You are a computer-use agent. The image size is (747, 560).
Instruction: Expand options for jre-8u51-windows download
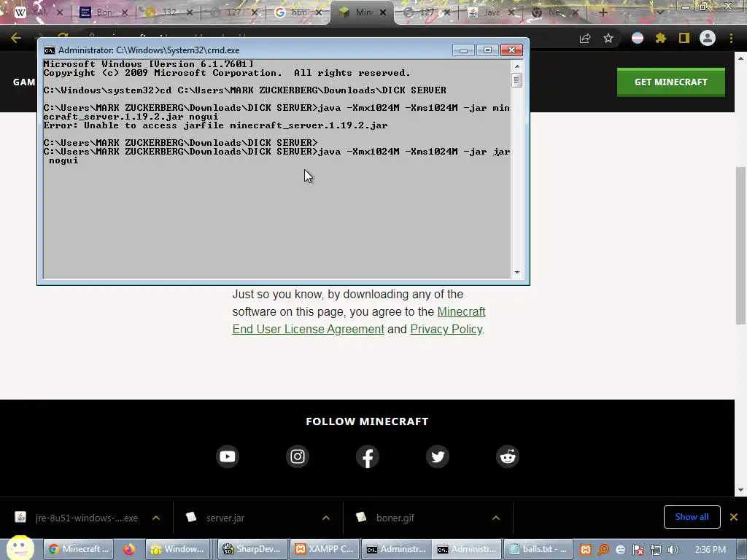coord(156,518)
